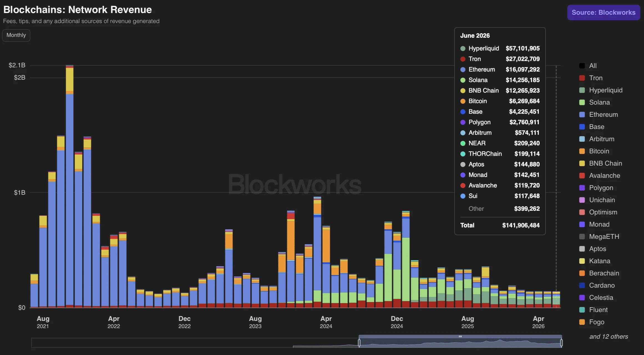The width and height of the screenshot is (644, 355).
Task: Toggle the Celestia legend entry
Action: (x=596, y=298)
